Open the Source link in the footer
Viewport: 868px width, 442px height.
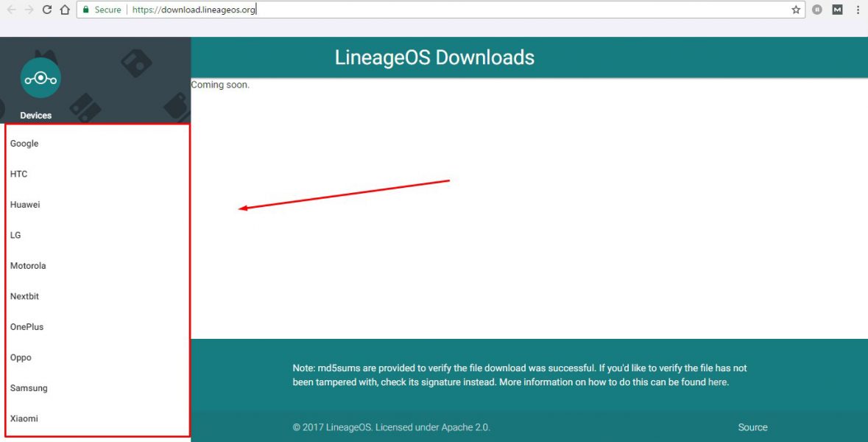coord(752,427)
